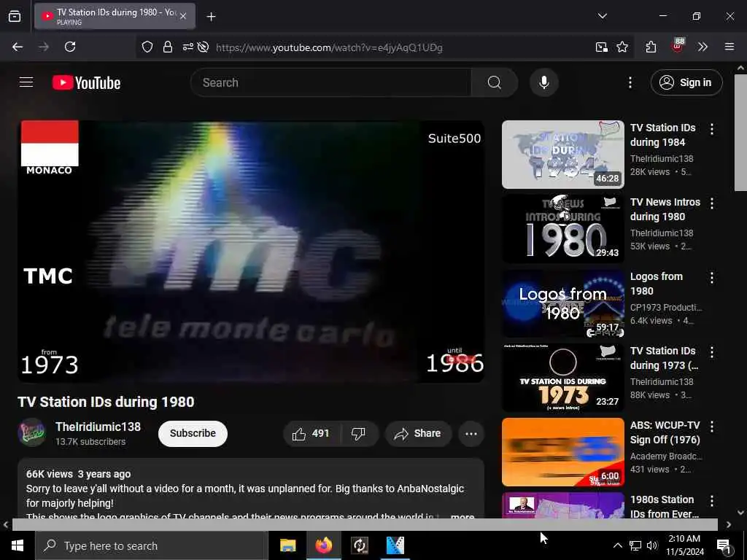
Task: Open options for TV Station IDs during 1973
Action: [x=712, y=352]
